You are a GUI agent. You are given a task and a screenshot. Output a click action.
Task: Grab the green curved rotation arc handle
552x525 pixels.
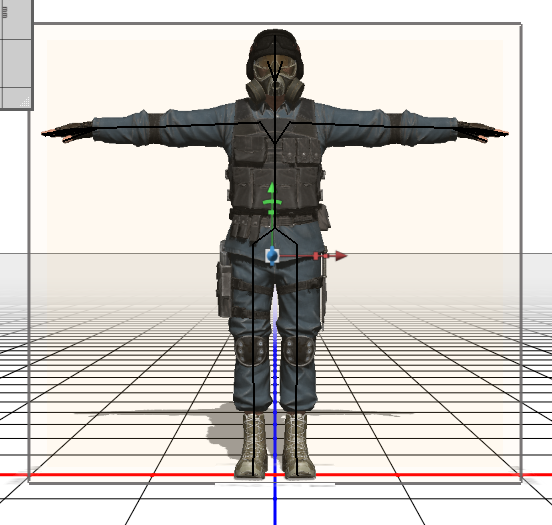[x=272, y=202]
